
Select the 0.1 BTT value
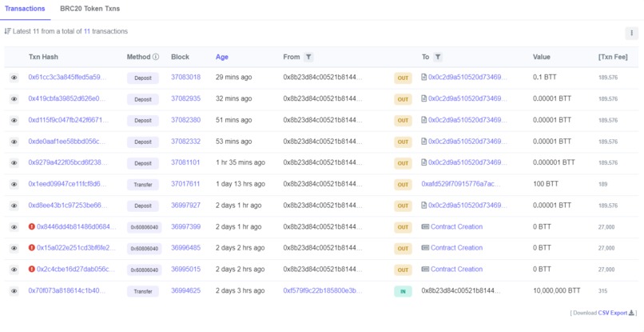545,77
